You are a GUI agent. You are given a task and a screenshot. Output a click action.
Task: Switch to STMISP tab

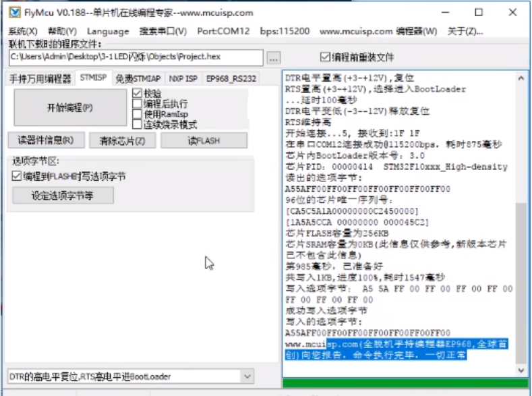(93, 78)
